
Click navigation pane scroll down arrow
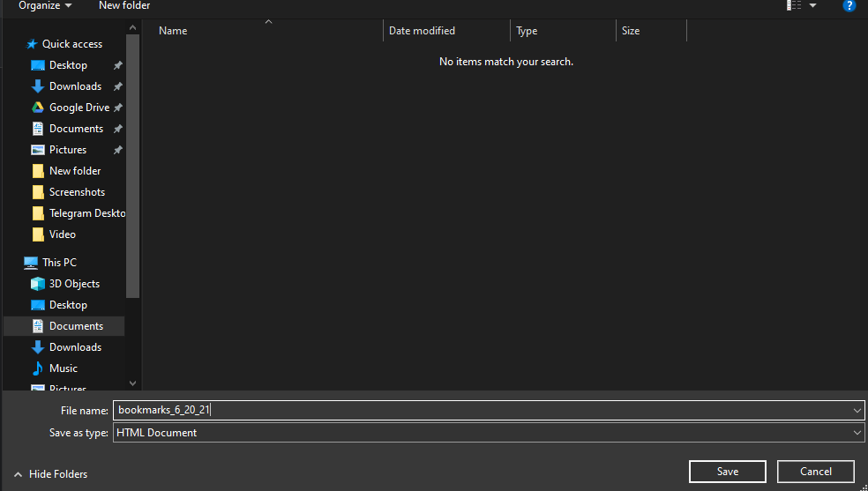(132, 383)
